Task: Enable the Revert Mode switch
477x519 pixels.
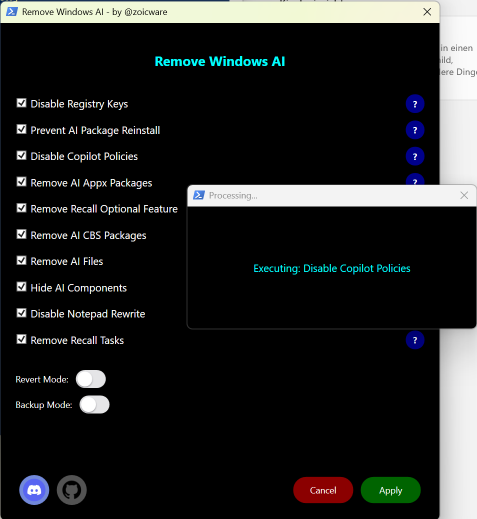Action: pos(91,379)
